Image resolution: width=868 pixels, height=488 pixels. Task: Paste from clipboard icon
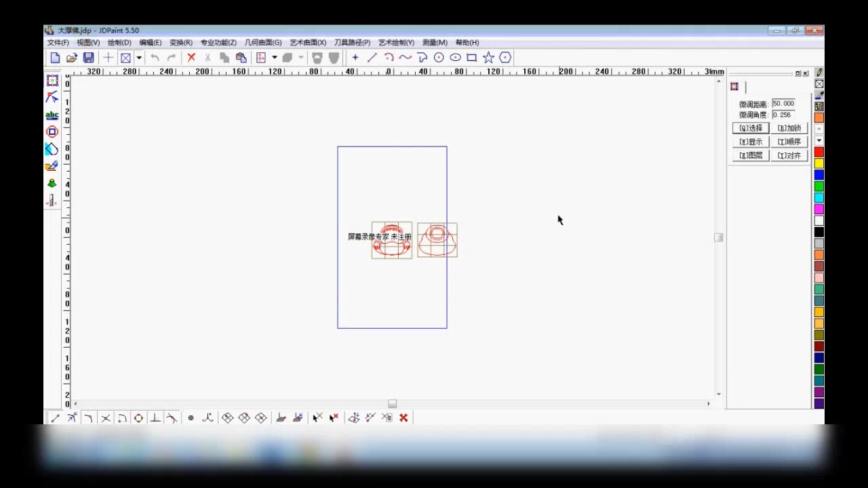pyautogui.click(x=241, y=58)
